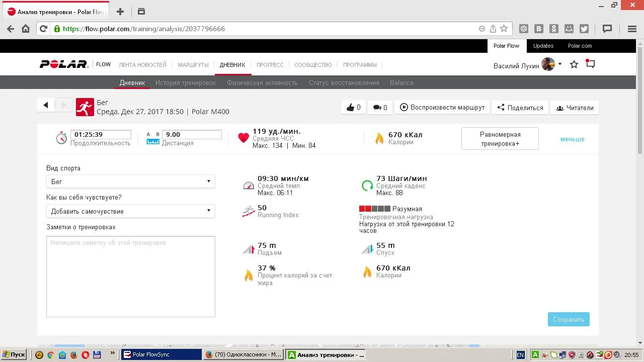
Task: Bookmark this page with address bar star
Action: pyautogui.click(x=504, y=29)
